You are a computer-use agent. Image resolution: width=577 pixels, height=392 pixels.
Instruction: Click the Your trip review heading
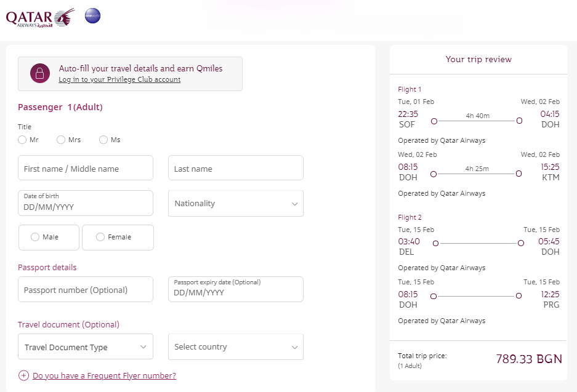pyautogui.click(x=478, y=59)
